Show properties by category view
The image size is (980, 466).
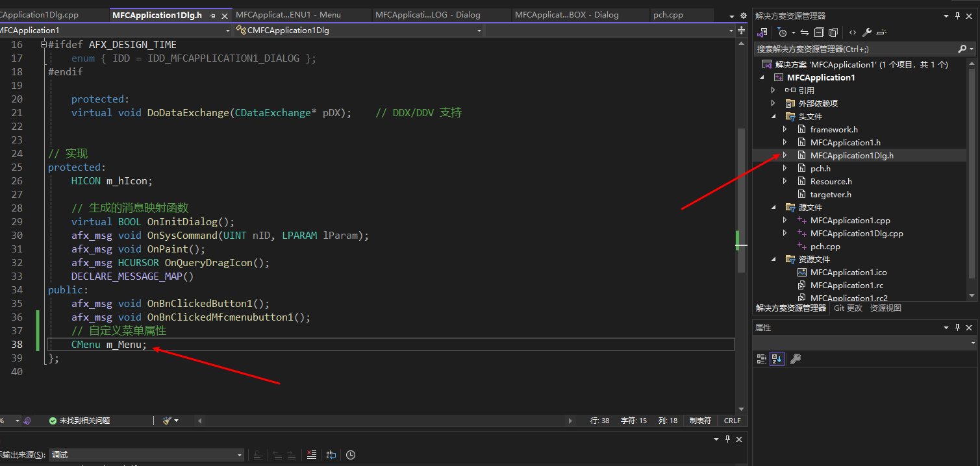762,359
